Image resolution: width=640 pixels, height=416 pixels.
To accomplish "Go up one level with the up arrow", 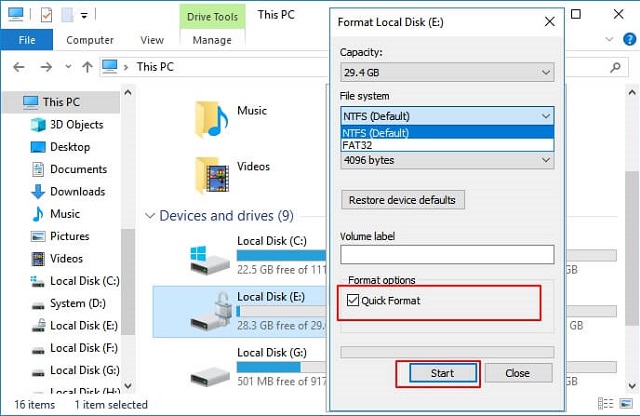I will coord(87,67).
